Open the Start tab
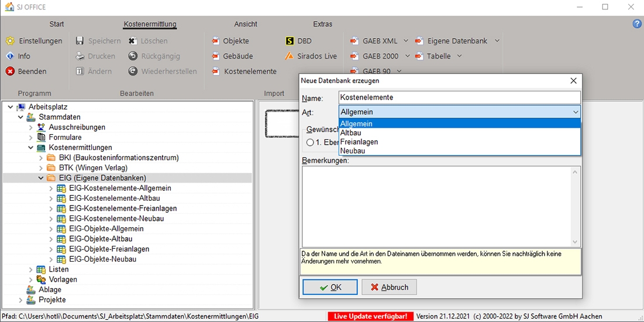Screen dimensions: 644x322 pyautogui.click(x=57, y=24)
